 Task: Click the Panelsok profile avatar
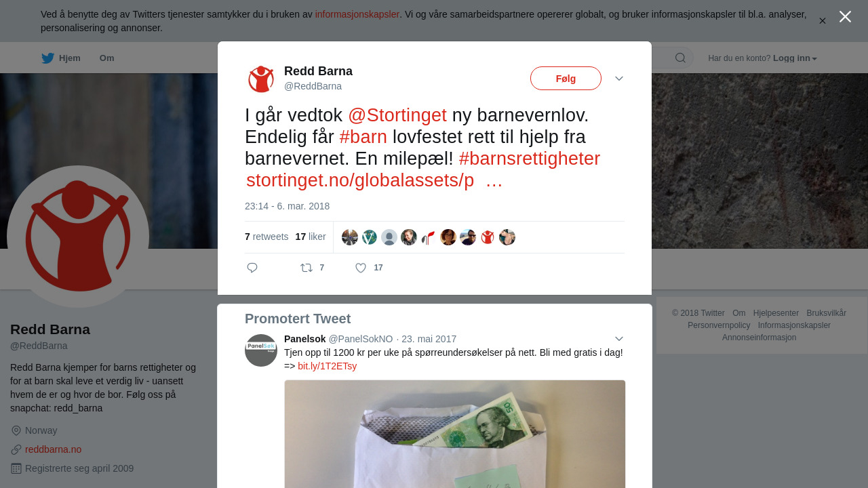click(x=261, y=350)
